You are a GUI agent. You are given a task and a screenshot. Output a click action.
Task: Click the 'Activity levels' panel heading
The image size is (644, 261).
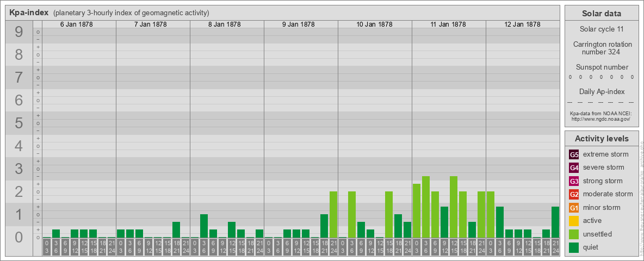click(x=602, y=139)
